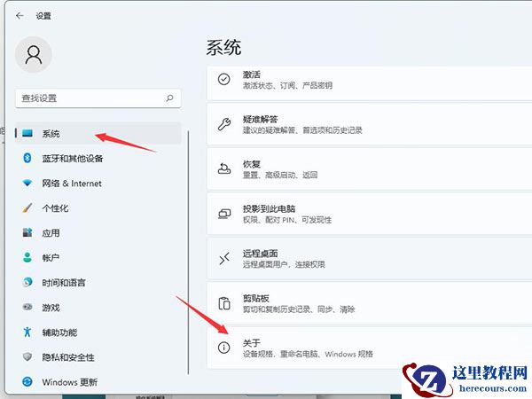Viewport: 532px width, 399px height.
Task: Open the 远程桌面 entry
Action: pos(370,259)
